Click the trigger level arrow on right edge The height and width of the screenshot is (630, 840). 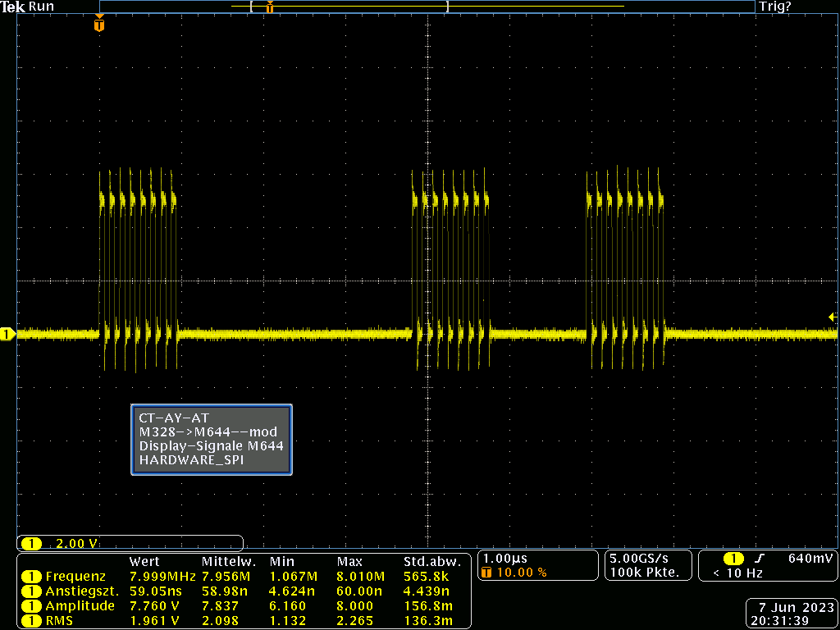click(x=833, y=317)
